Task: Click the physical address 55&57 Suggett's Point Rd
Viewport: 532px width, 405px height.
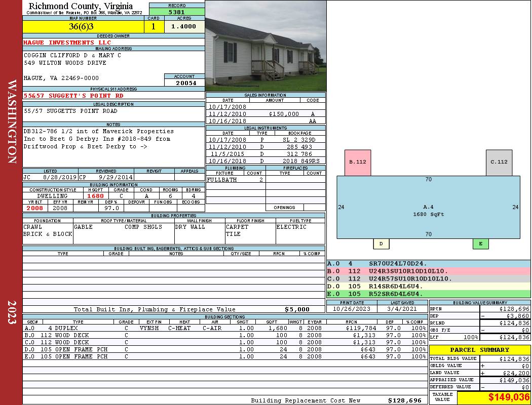Action: (73, 96)
